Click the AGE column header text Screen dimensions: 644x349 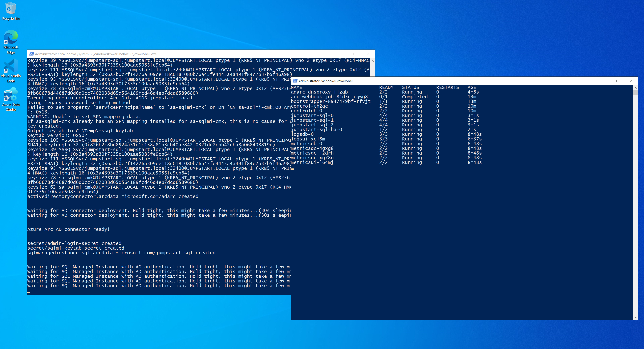[x=472, y=88]
